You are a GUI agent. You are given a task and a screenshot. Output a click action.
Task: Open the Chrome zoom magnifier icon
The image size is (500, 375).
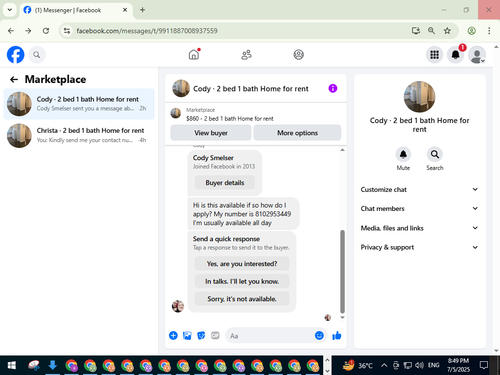431,31
